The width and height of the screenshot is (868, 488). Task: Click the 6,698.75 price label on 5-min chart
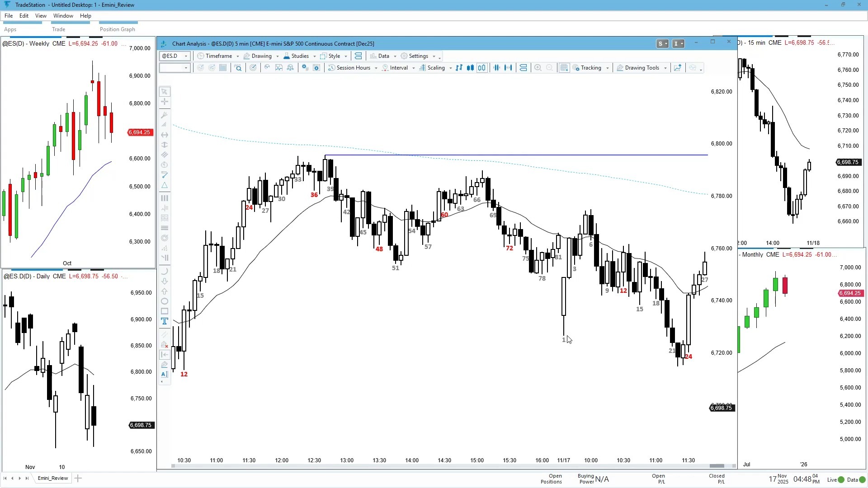721,408
